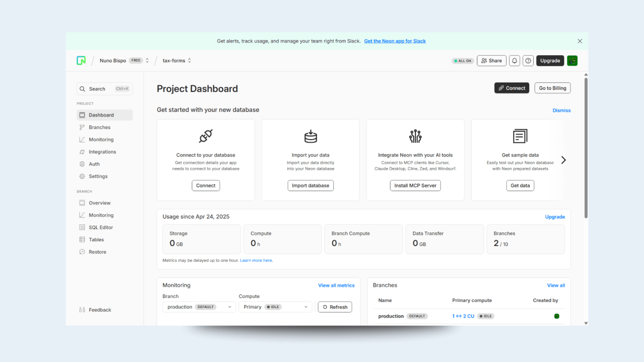Open the production branch dropdown in Monitoring

199,307
